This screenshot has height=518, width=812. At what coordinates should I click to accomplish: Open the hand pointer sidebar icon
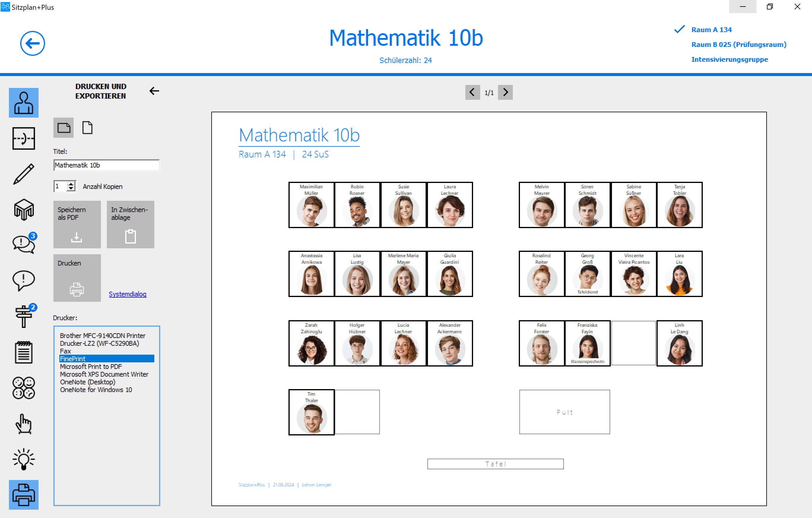[24, 424]
